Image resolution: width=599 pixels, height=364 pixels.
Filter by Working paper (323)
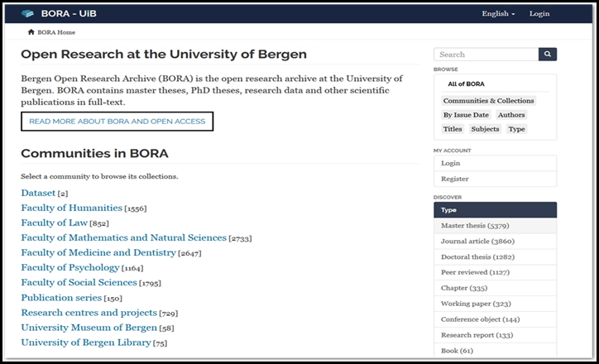pyautogui.click(x=495, y=304)
